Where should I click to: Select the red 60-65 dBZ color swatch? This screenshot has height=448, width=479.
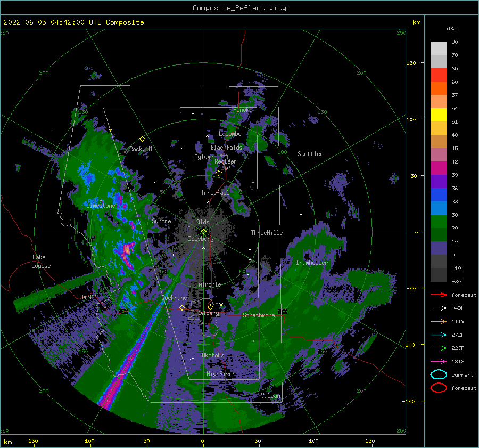(x=439, y=75)
